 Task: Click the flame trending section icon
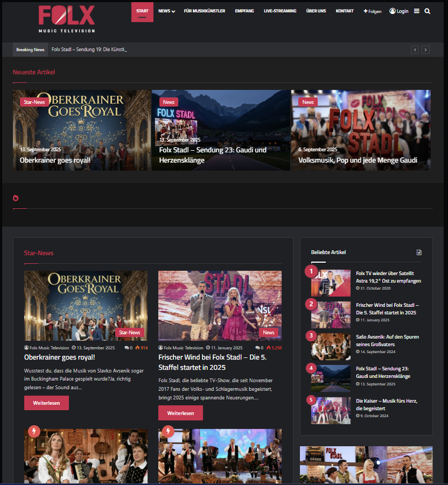tap(16, 198)
